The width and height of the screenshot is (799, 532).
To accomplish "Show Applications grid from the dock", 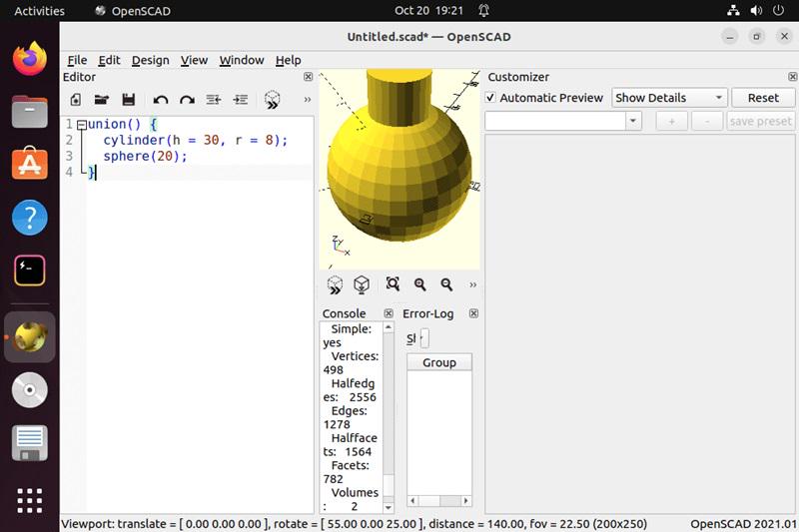I will (30, 500).
